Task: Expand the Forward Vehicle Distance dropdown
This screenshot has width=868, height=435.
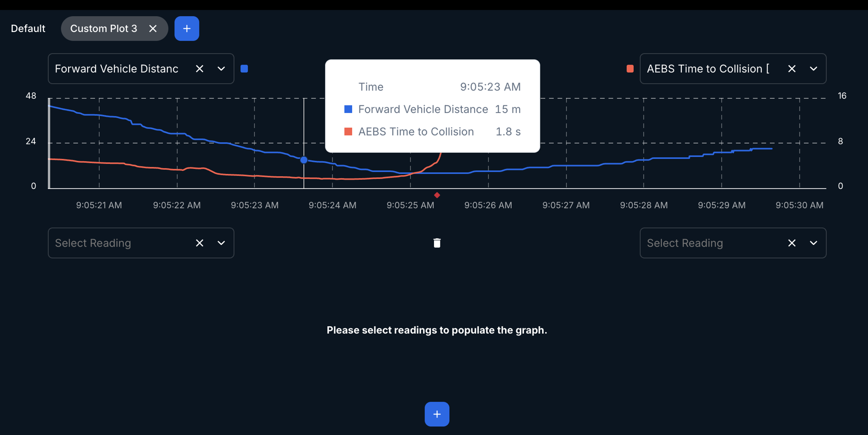Action: tap(221, 69)
